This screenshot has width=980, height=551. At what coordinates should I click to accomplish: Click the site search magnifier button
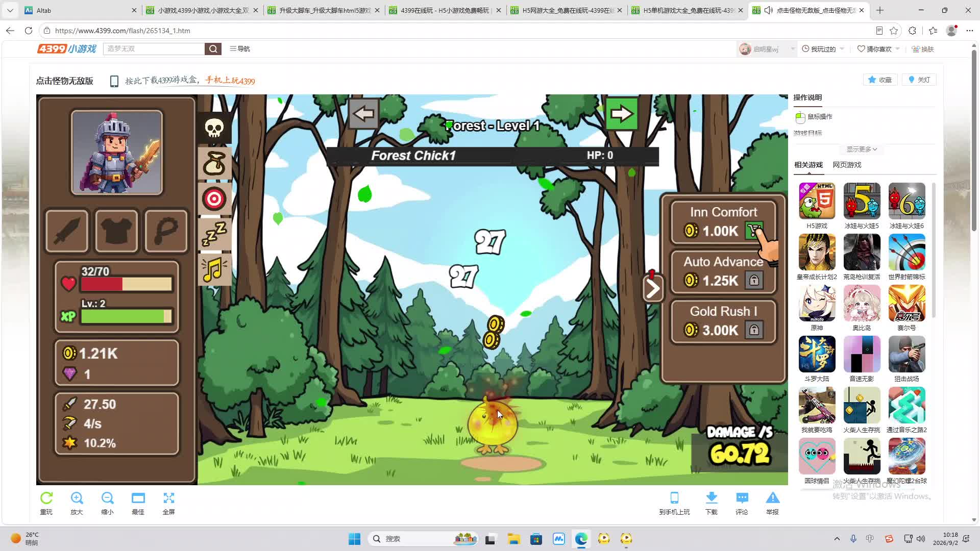[213, 48]
